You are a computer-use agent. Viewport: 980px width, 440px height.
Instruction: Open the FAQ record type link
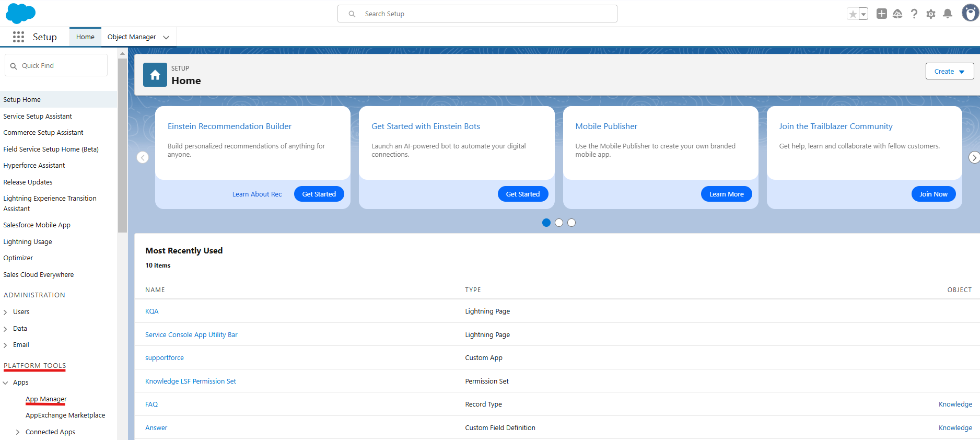click(151, 404)
